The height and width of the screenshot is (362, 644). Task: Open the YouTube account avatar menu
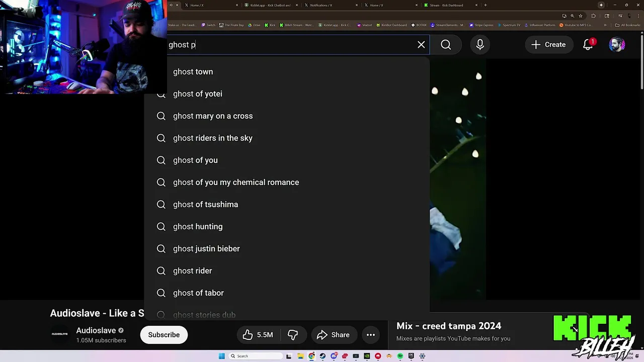click(617, 45)
